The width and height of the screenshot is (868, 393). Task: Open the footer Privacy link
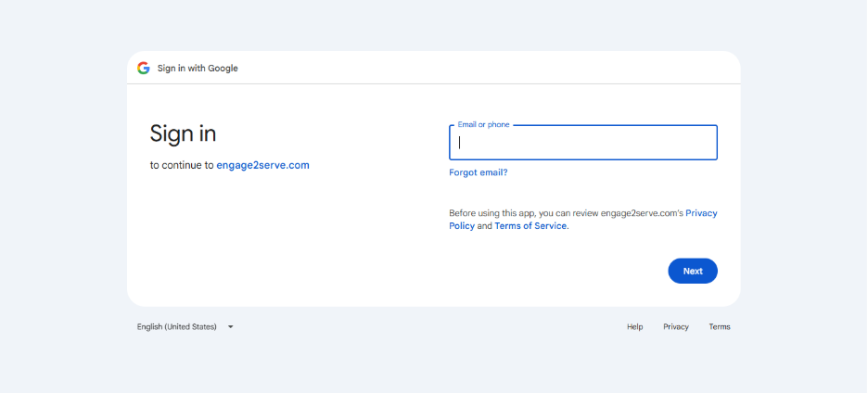pyautogui.click(x=675, y=326)
